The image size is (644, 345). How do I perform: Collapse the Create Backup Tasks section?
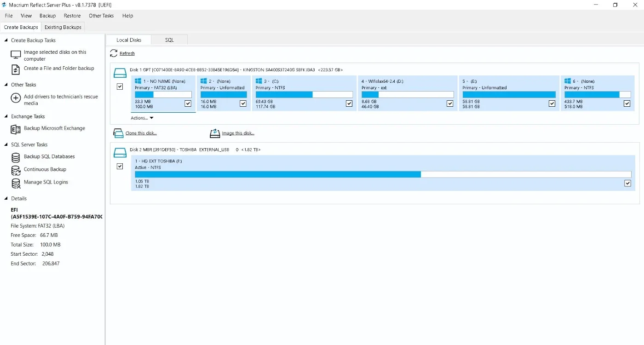click(x=6, y=40)
